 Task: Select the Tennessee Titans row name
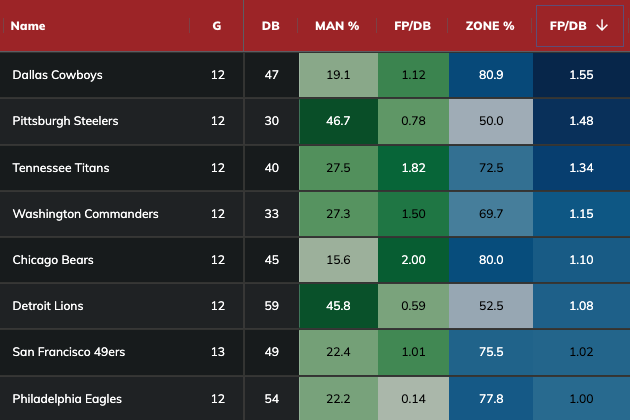click(61, 167)
